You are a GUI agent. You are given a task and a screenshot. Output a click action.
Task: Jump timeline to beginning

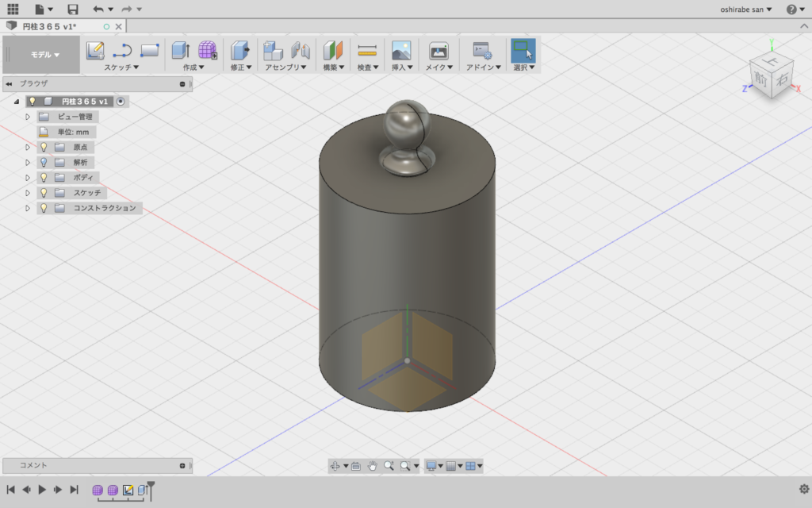(11, 489)
